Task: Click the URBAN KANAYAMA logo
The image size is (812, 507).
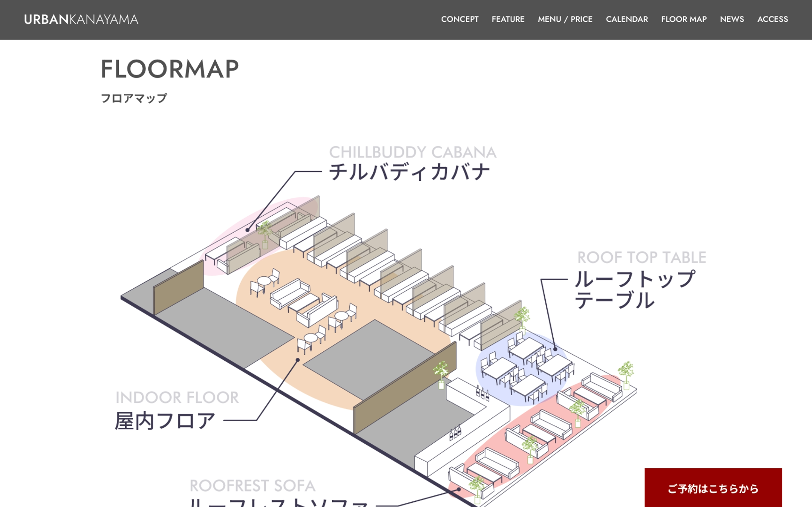Action: pyautogui.click(x=81, y=19)
